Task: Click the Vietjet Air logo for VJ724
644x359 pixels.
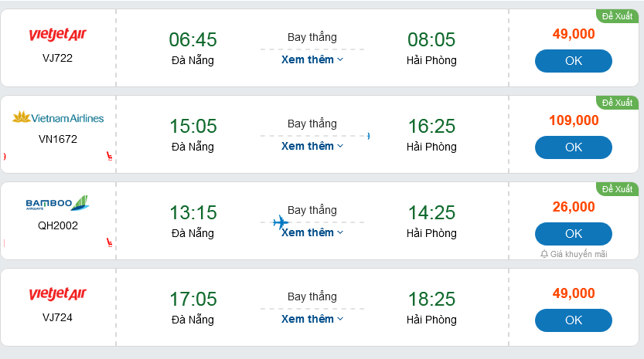Action: tap(58, 294)
